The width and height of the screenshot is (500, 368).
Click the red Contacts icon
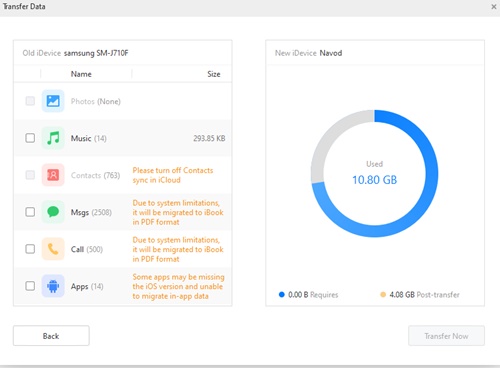tap(53, 175)
